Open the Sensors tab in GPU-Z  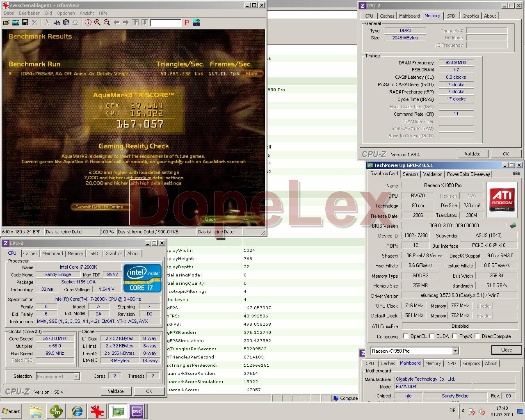[x=411, y=174]
